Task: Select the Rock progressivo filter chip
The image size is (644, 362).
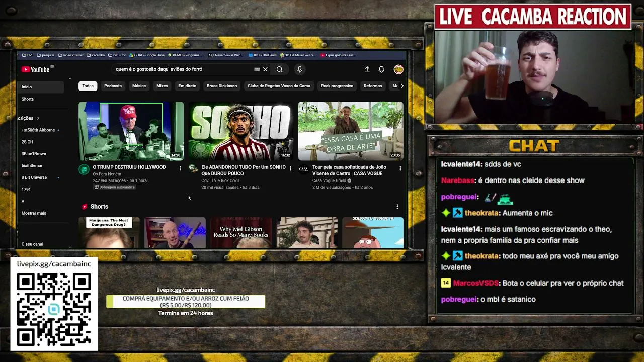Action: 337,86
